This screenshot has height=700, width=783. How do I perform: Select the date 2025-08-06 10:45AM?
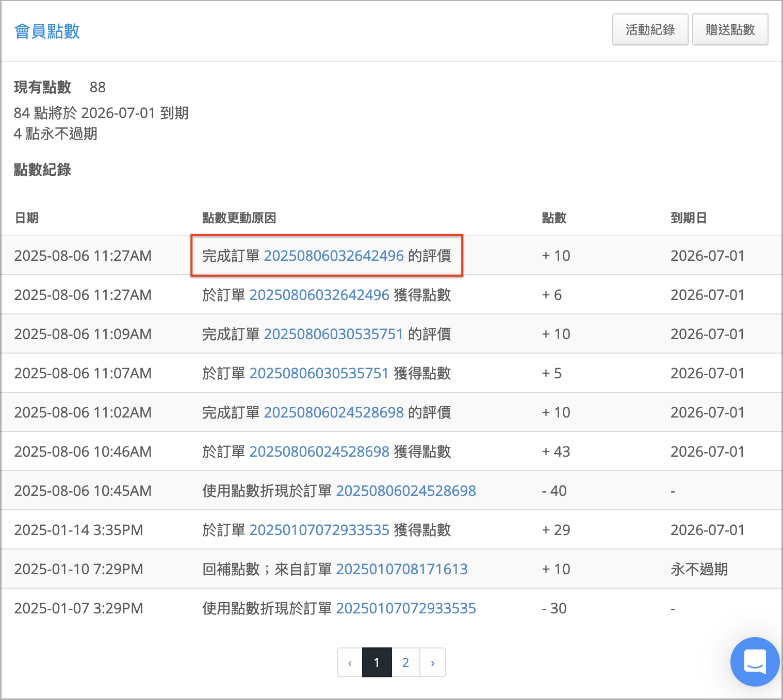[83, 491]
